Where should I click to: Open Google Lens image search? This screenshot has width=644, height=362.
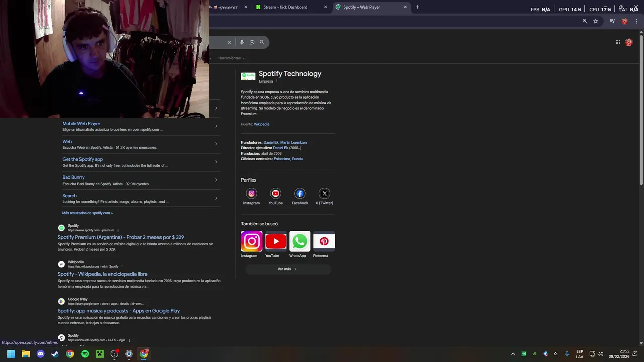coord(252,42)
